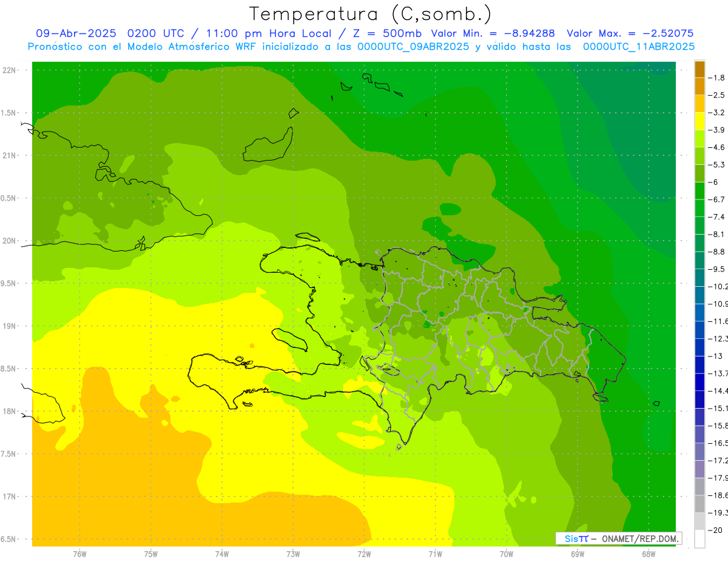This screenshot has height=562, width=728.
Task: Click the '-6' colorbar value label
Action: pyautogui.click(x=714, y=182)
